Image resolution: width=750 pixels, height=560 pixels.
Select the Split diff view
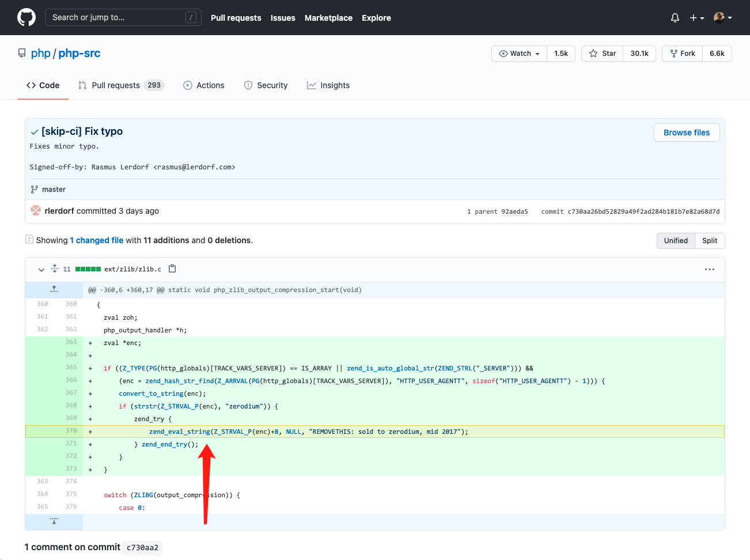(710, 241)
